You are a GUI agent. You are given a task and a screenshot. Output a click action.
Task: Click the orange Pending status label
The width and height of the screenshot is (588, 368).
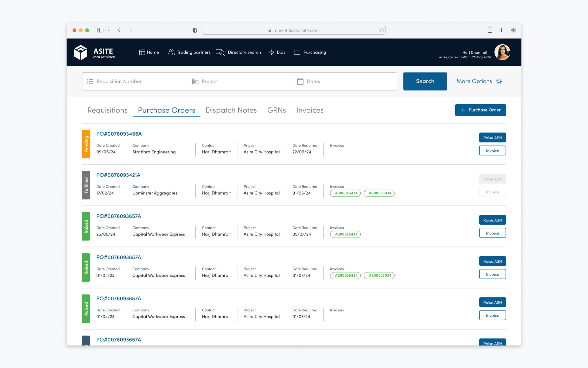pyautogui.click(x=86, y=144)
